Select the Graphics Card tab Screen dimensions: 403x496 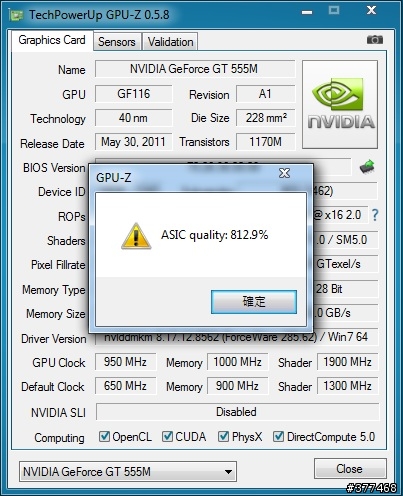(x=52, y=40)
